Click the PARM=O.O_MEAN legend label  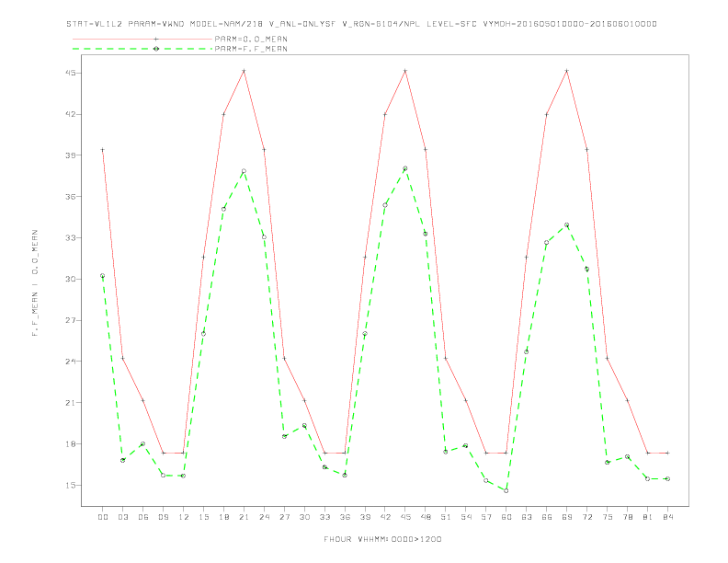click(x=251, y=39)
